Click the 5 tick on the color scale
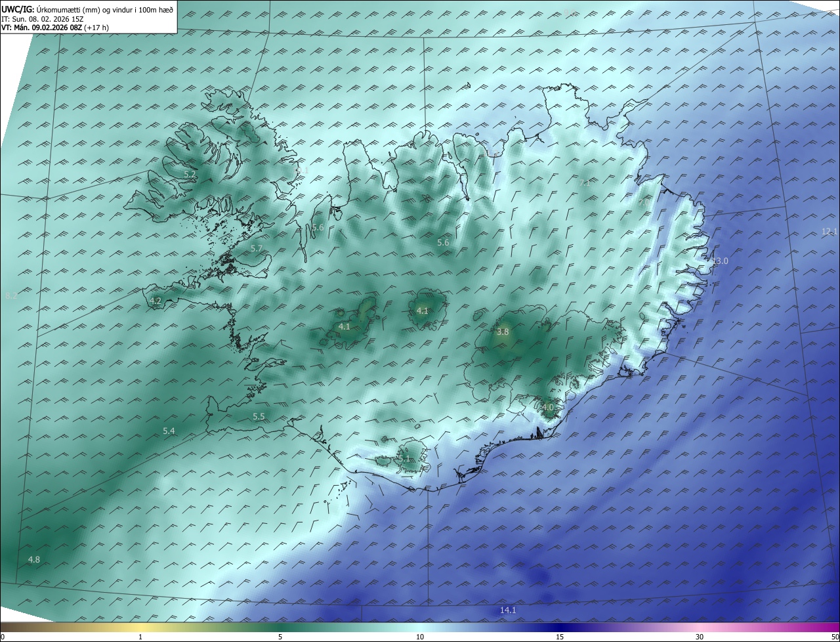Screen dimensions: 840x642 click(x=280, y=637)
